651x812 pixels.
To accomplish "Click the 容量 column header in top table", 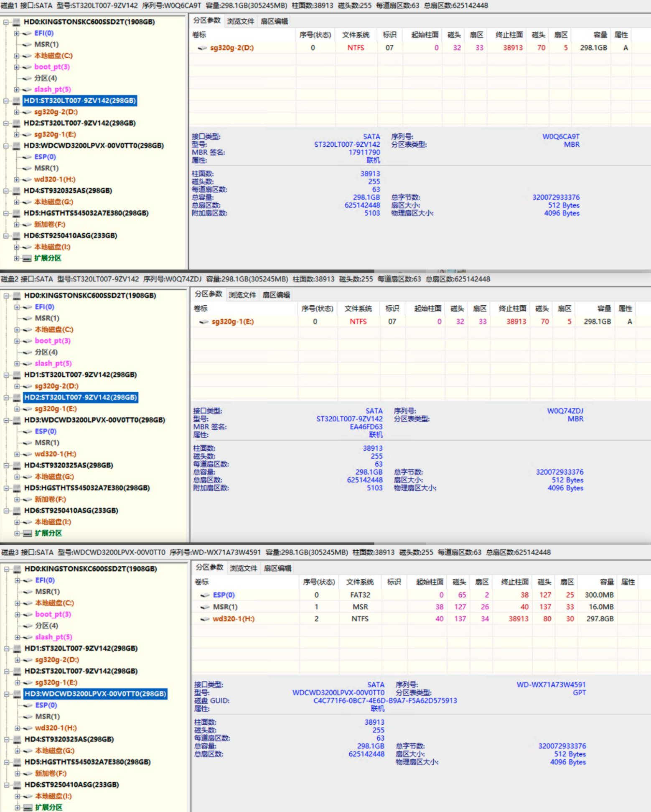I will point(600,35).
